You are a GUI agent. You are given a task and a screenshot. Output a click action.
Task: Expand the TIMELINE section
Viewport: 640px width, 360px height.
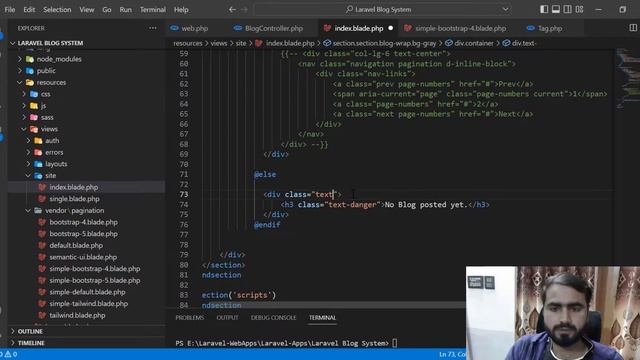31,343
